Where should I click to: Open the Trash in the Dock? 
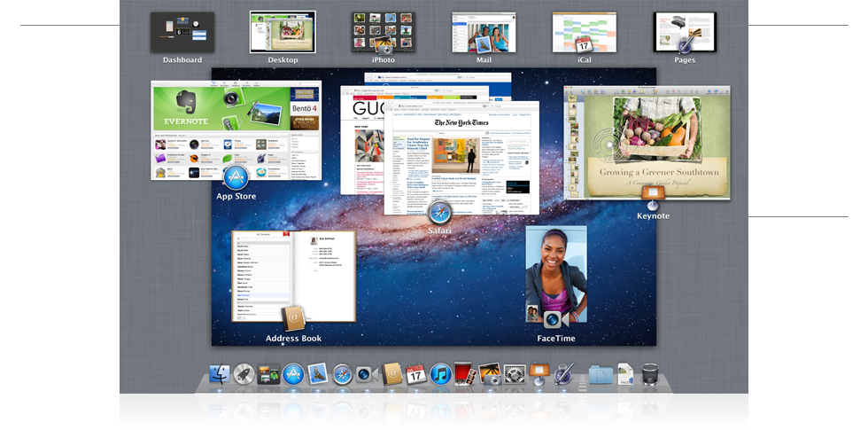[650, 374]
